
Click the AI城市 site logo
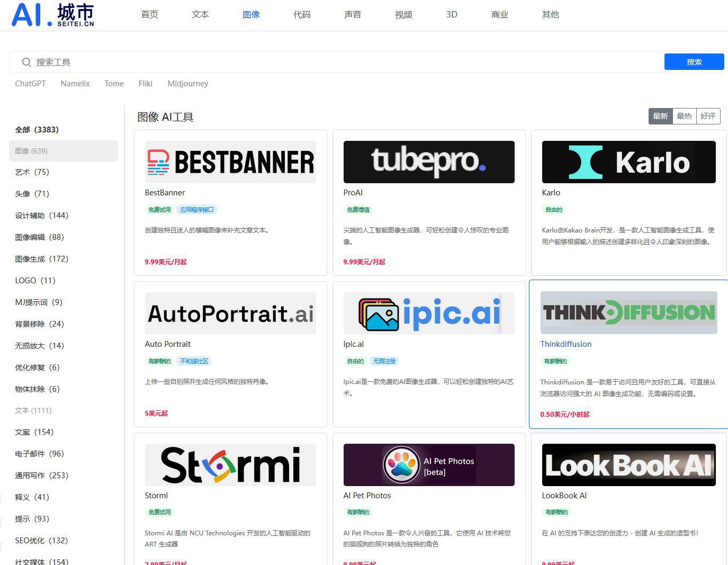[53, 15]
